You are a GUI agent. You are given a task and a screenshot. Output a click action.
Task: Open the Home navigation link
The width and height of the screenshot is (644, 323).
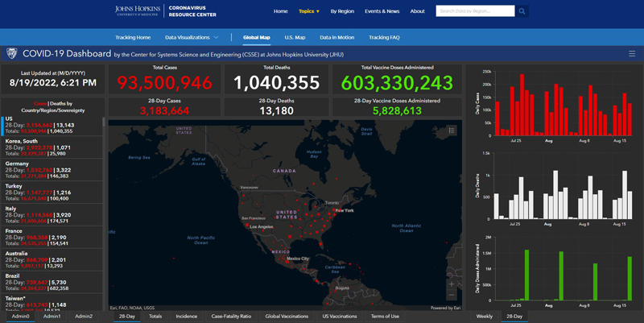pos(280,11)
